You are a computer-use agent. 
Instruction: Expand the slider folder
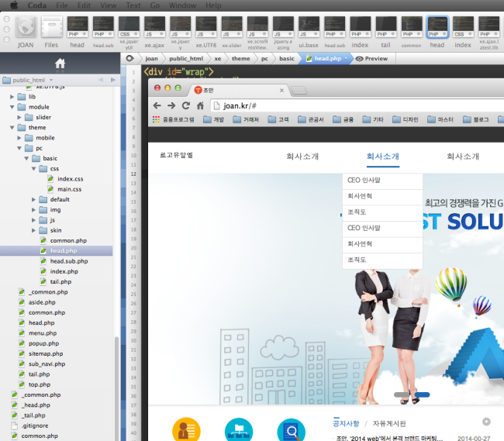pyautogui.click(x=29, y=117)
